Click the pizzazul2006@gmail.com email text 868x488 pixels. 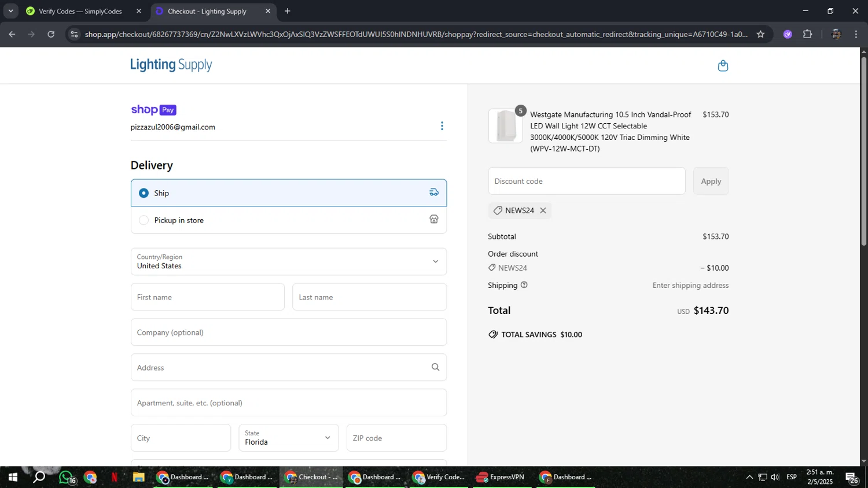[173, 127]
